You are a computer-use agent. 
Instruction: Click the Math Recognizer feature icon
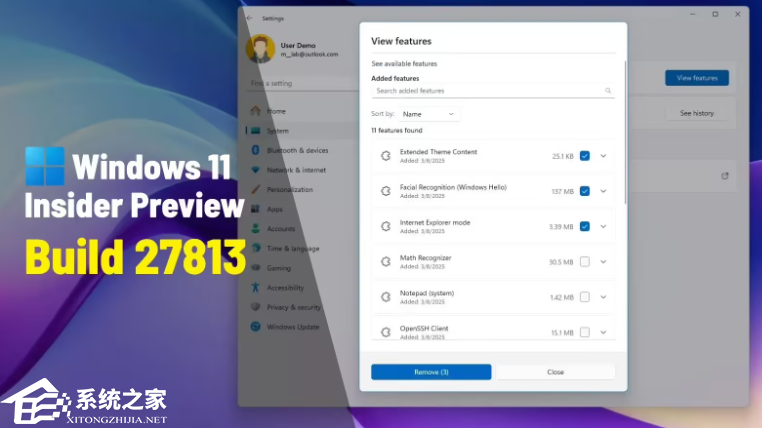pos(386,262)
